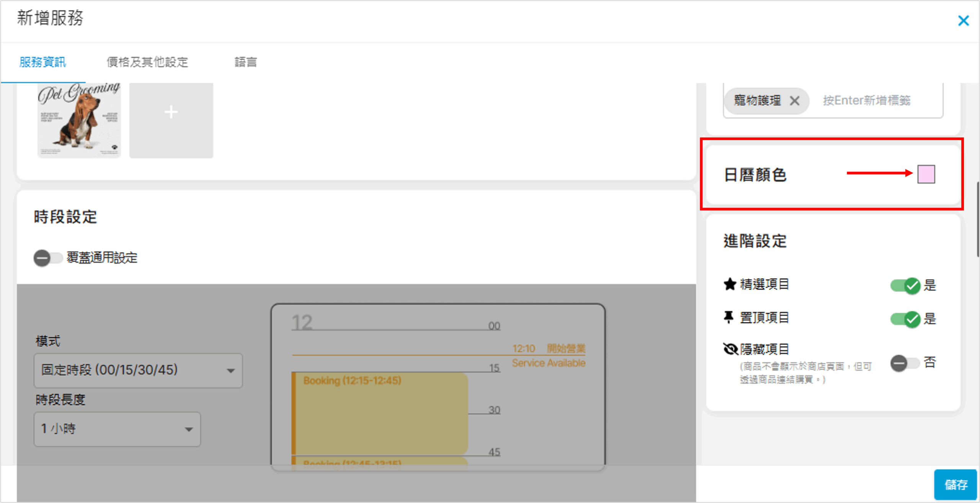980x503 pixels.
Task: Click the crossed-eye icon beside 隱藏項目
Action: coord(730,349)
